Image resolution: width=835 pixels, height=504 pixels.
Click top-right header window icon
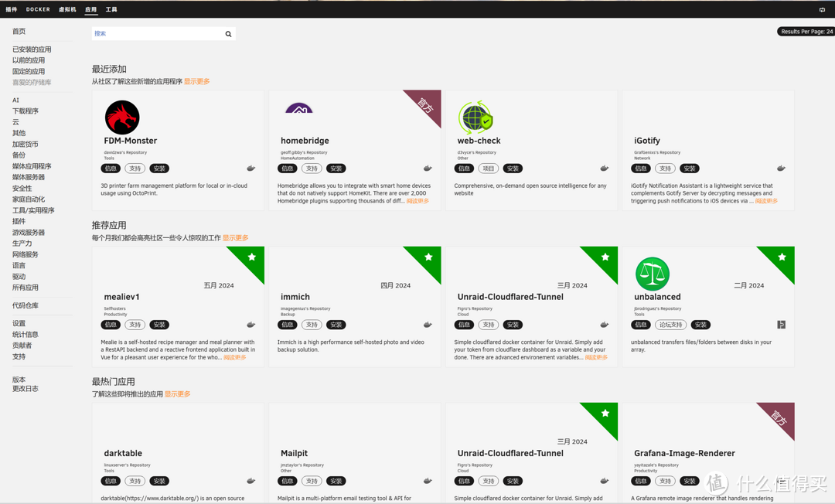822,9
